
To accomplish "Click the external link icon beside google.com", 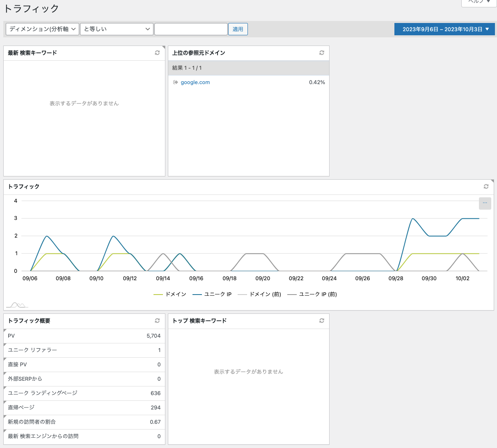I will pos(176,82).
